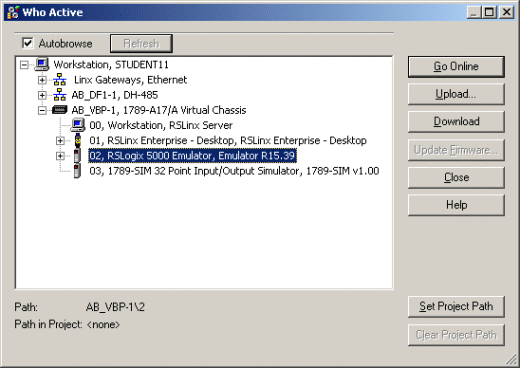Expand the Linx Gateways, Ethernet node
Image resolution: width=520 pixels, height=368 pixels.
click(42, 80)
